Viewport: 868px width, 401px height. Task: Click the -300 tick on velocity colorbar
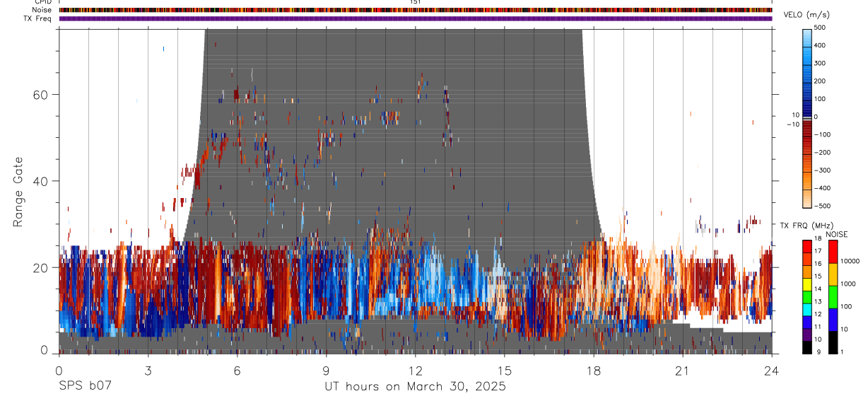(x=822, y=170)
